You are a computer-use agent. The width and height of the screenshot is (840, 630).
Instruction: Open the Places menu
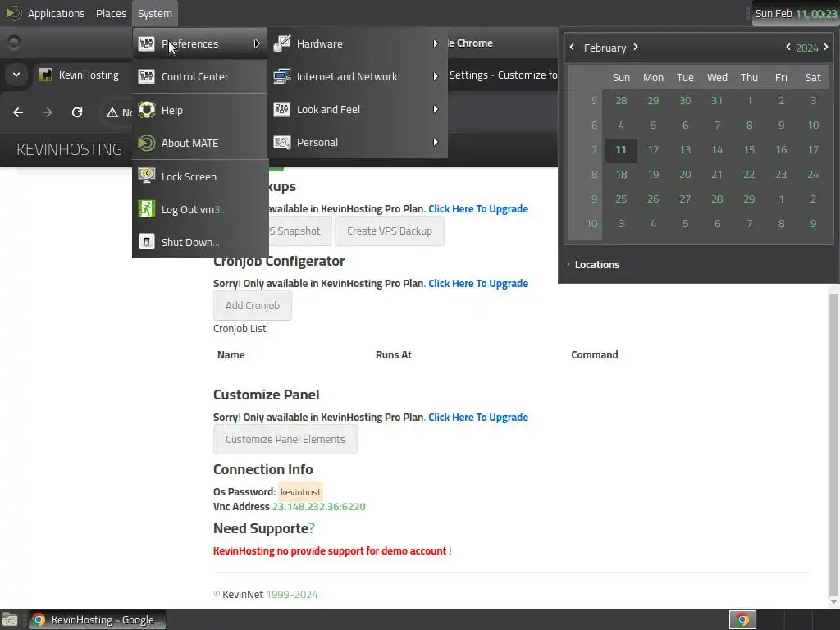tap(111, 13)
